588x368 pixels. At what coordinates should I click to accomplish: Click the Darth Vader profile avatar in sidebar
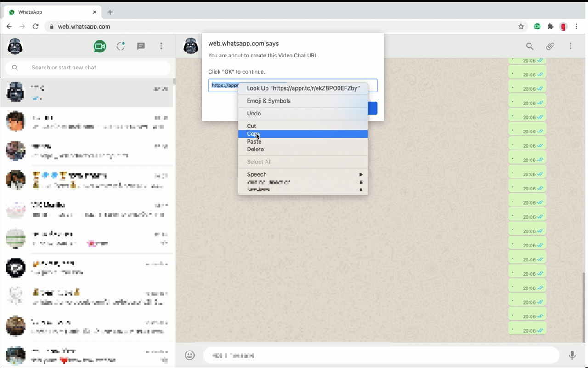coord(15,46)
